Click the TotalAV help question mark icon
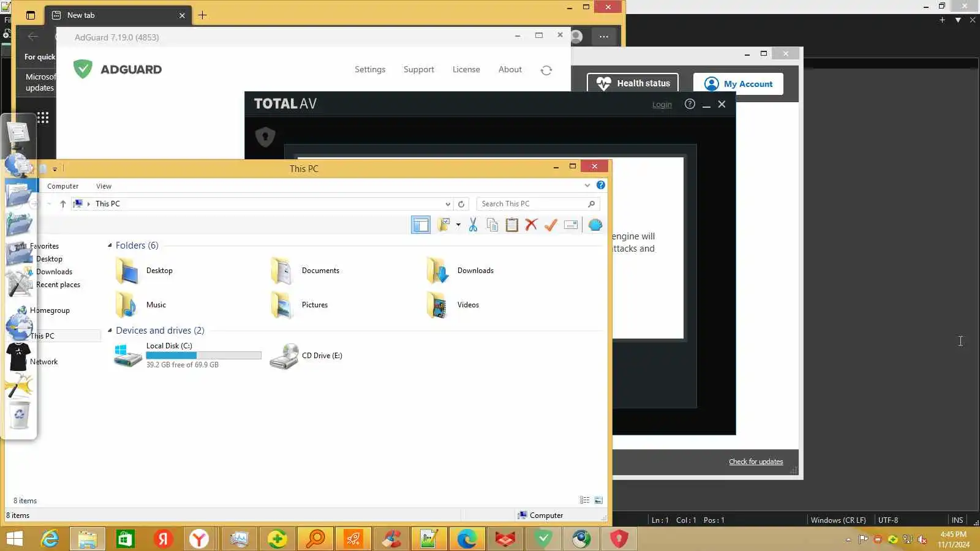Screen dimensions: 980x551 690,104
